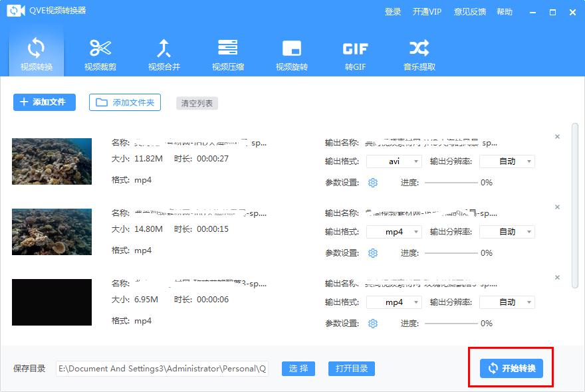Start conversion with 开始转换 button

[511, 368]
